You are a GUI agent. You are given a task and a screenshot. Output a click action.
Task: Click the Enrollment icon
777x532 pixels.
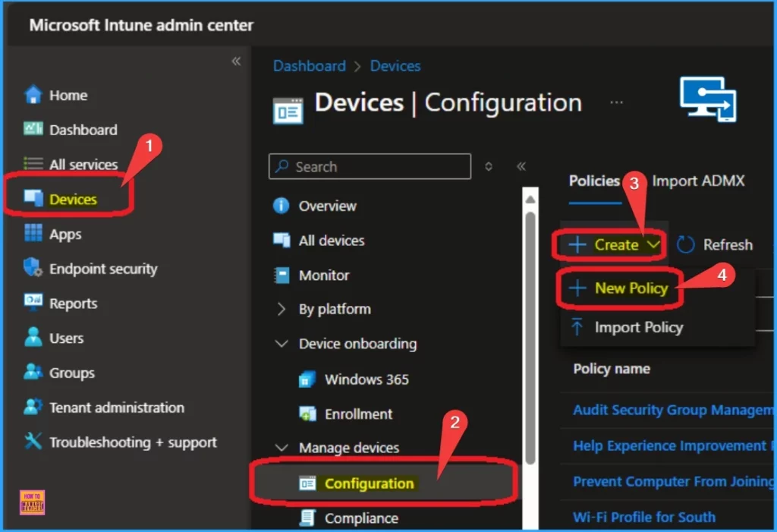307,414
